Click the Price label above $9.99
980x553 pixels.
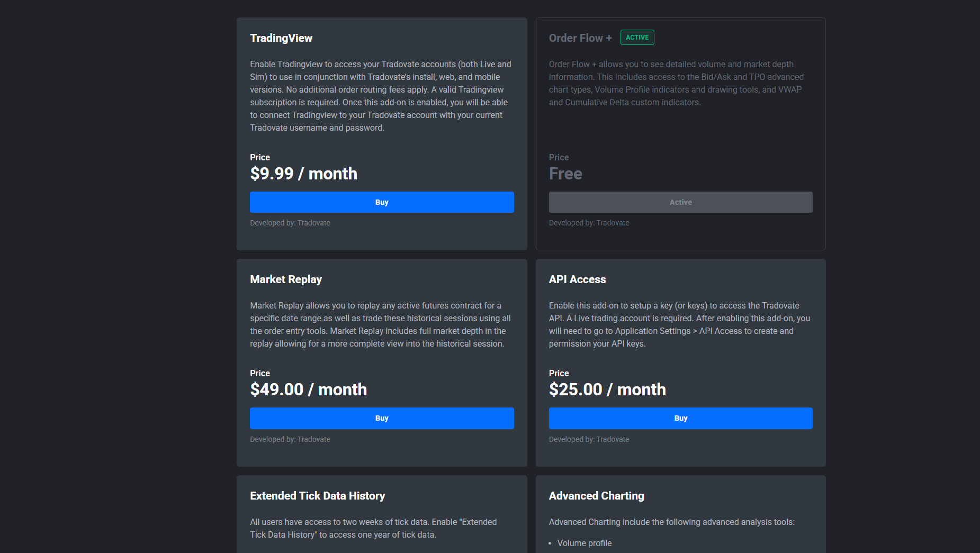click(260, 157)
